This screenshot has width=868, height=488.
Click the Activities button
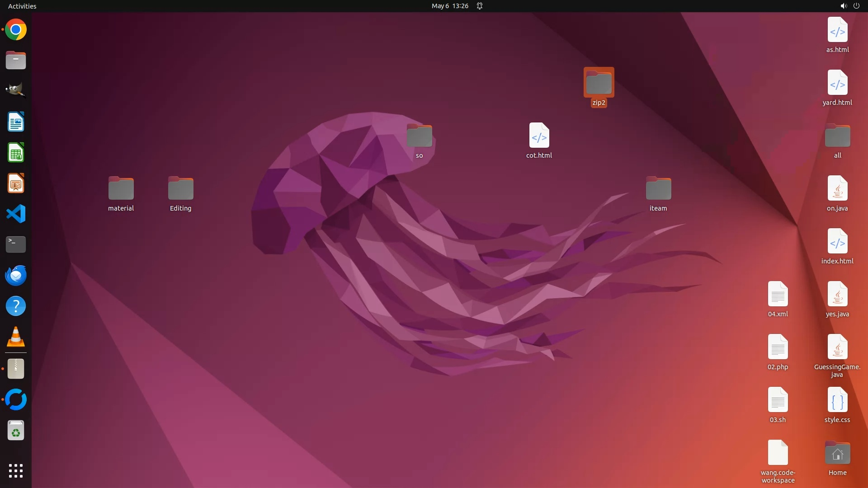point(22,6)
